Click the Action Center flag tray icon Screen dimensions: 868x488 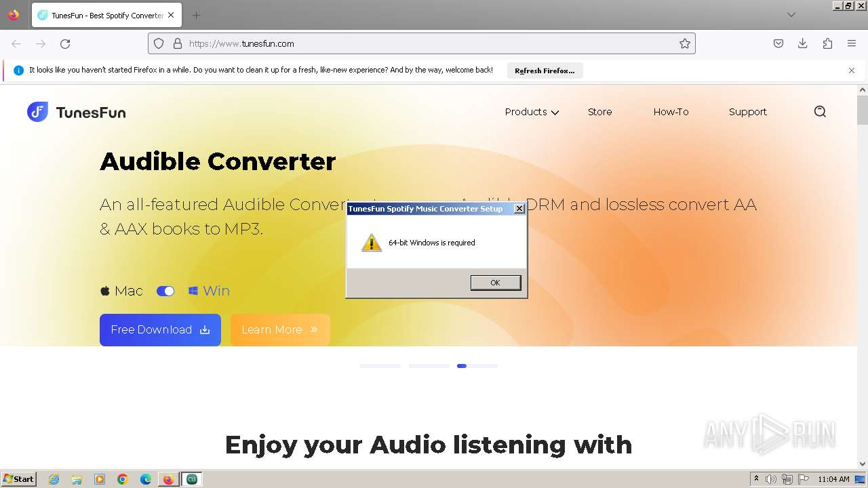click(804, 479)
